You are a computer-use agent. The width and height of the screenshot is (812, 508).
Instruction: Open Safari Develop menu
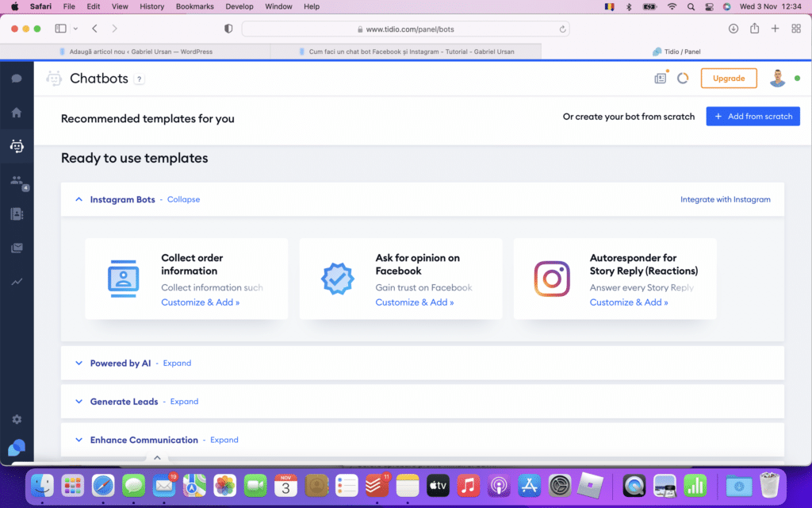tap(239, 6)
